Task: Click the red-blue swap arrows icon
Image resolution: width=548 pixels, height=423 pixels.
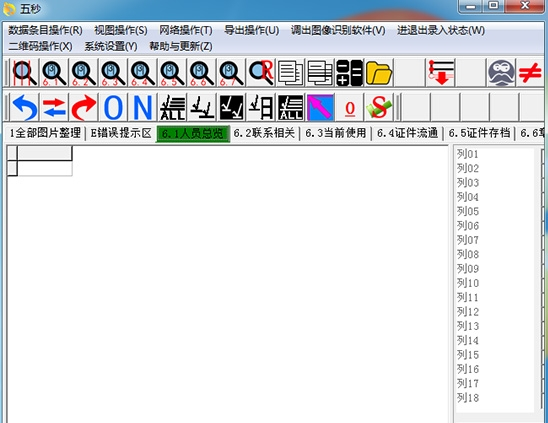Action: coord(54,107)
